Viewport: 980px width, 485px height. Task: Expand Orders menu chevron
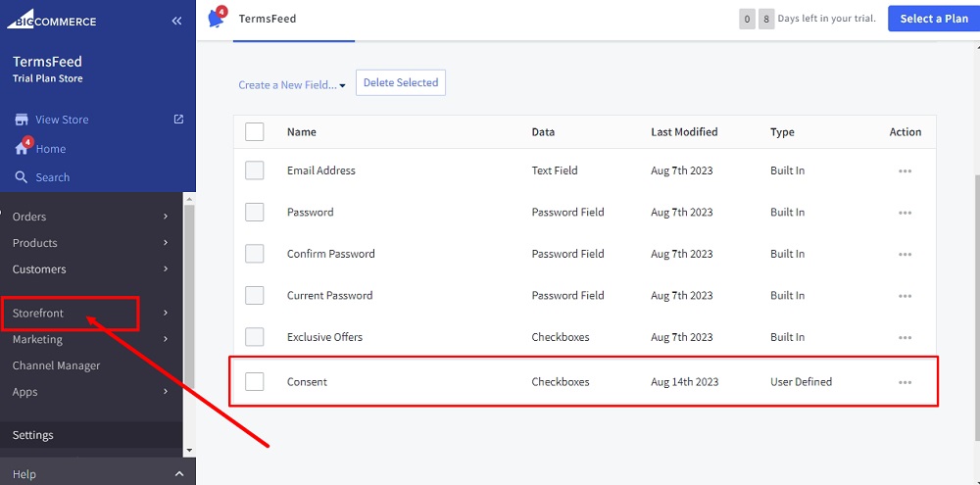[166, 217]
